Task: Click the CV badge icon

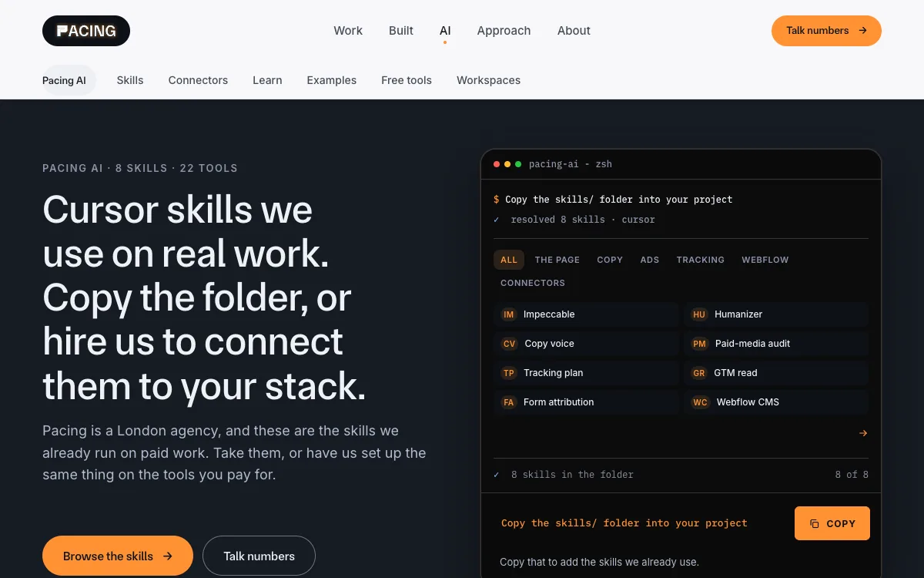Action: [x=509, y=344]
